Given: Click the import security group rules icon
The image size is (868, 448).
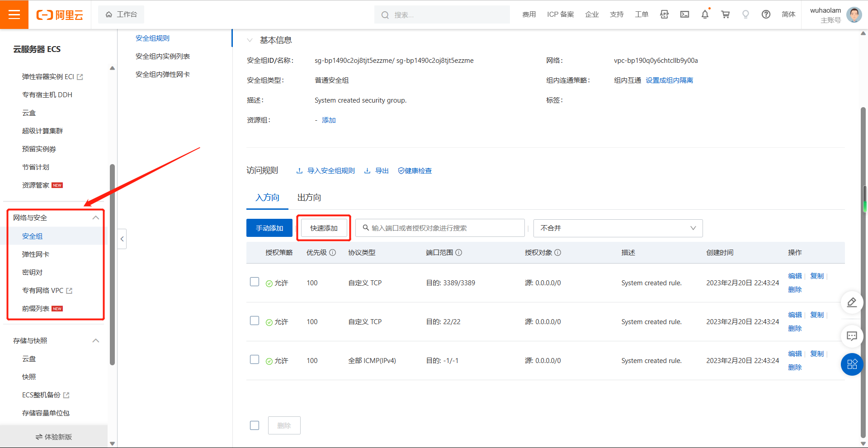Looking at the screenshot, I should [x=299, y=170].
